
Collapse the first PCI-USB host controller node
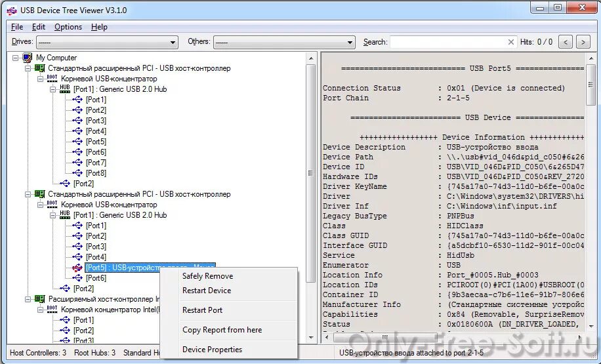click(x=28, y=68)
